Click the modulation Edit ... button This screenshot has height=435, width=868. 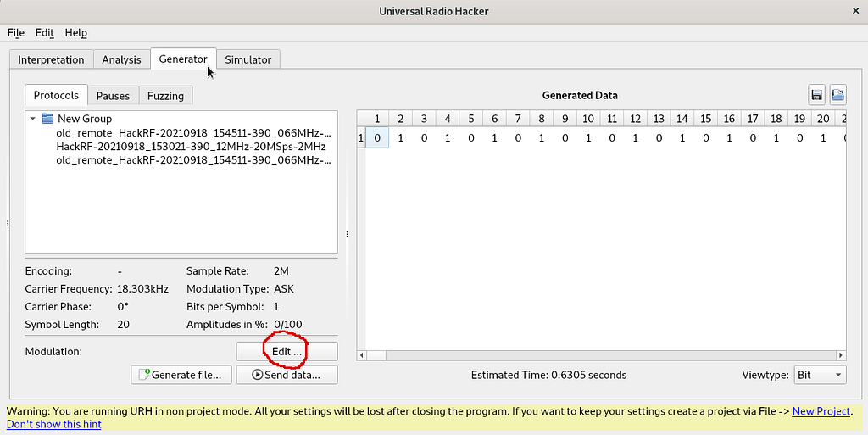pos(287,351)
